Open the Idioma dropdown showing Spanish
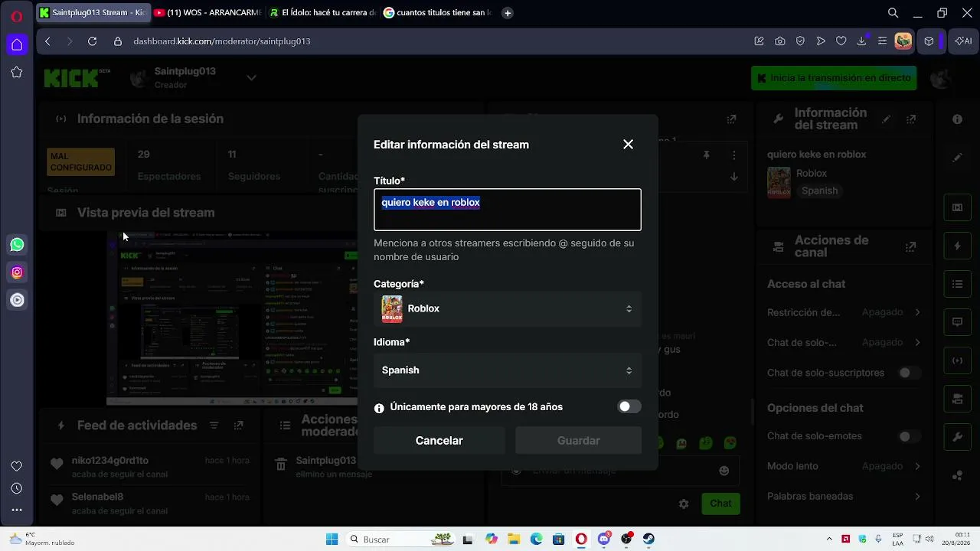Viewport: 980px width, 551px height. coord(508,370)
